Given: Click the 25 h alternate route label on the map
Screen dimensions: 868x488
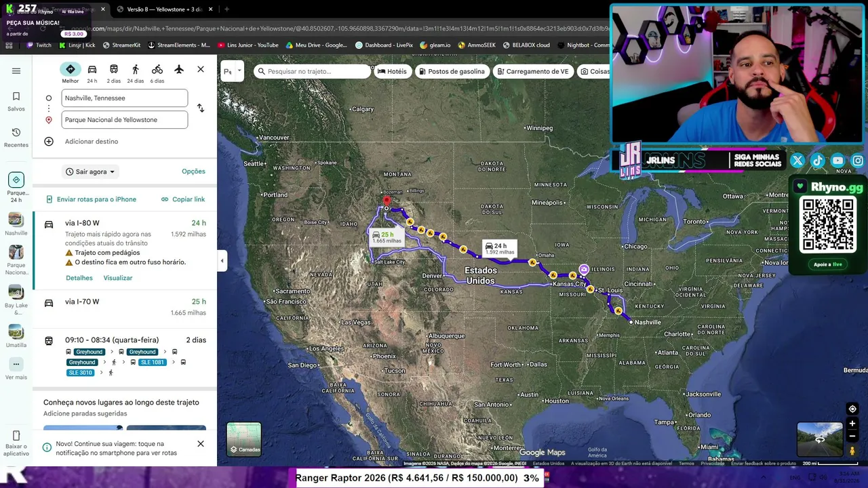Looking at the screenshot, I should pos(387,237).
